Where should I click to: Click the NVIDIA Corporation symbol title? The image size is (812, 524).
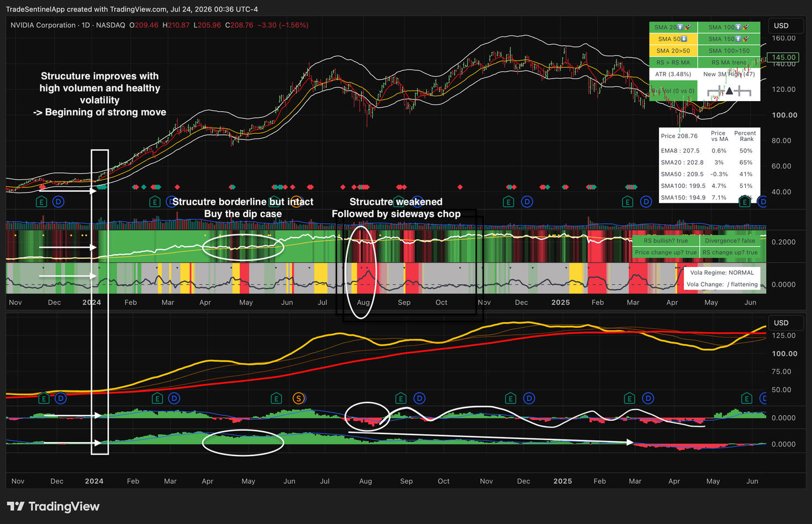pos(43,25)
